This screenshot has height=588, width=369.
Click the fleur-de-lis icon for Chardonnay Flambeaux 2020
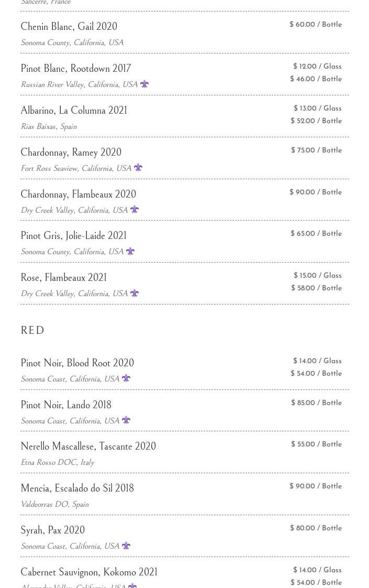coord(135,210)
